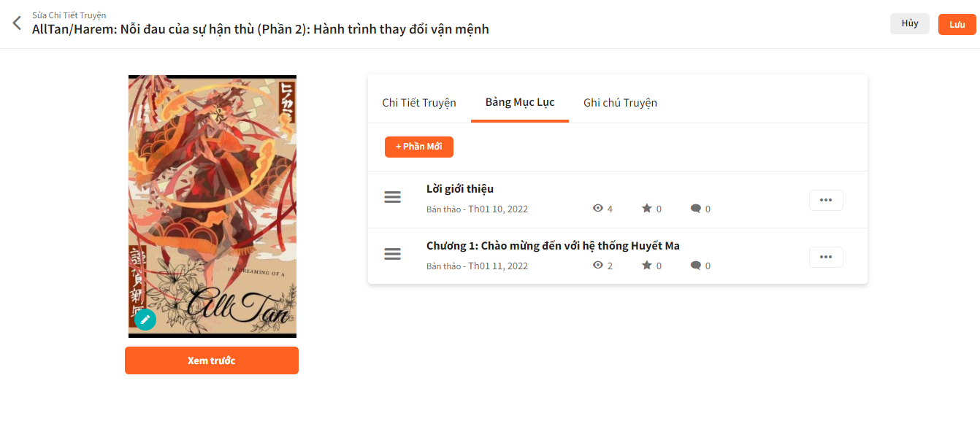Open the three-dot menu for Chương 1

tap(826, 257)
